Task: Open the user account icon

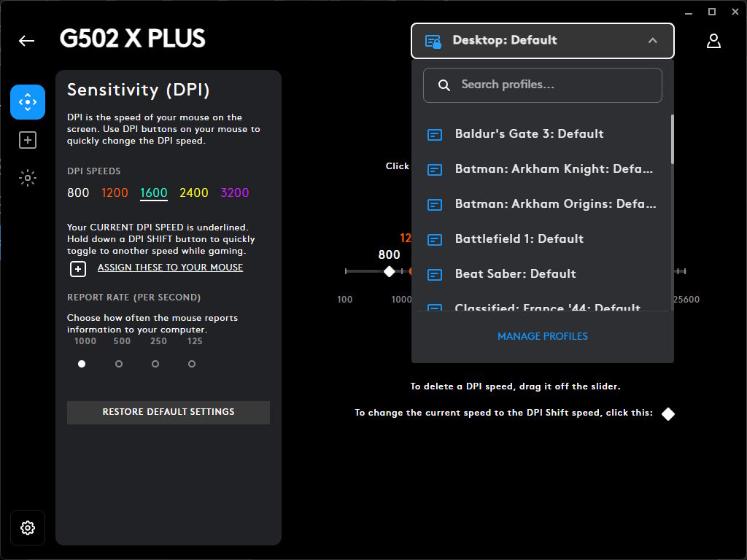Action: [713, 41]
